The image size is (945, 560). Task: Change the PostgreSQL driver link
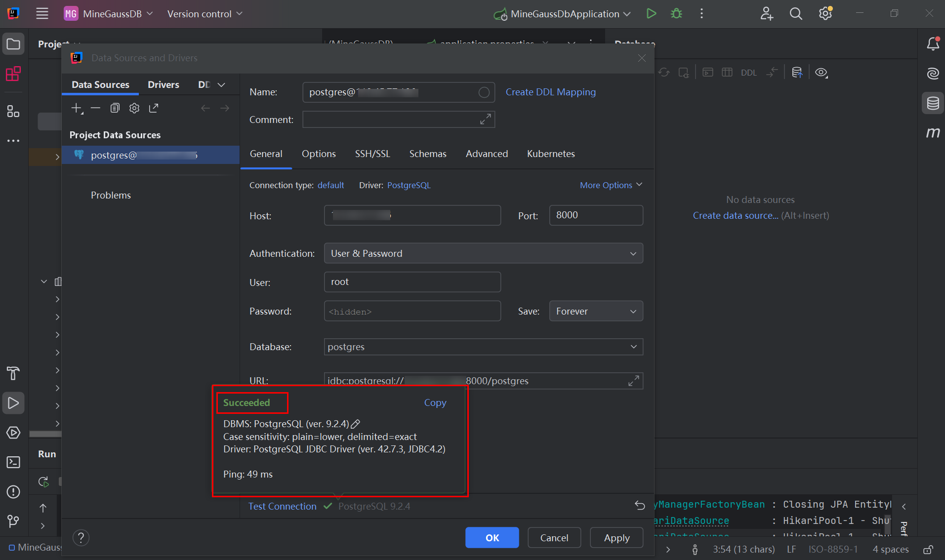click(409, 185)
